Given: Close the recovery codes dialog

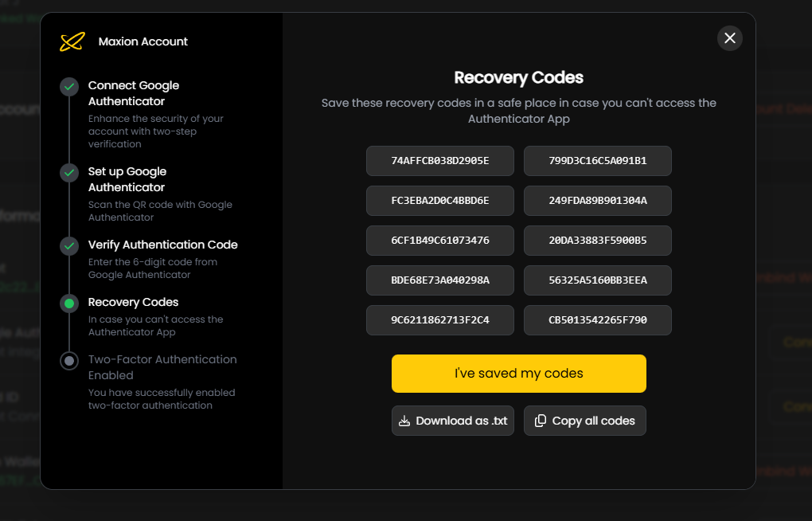Looking at the screenshot, I should (729, 38).
